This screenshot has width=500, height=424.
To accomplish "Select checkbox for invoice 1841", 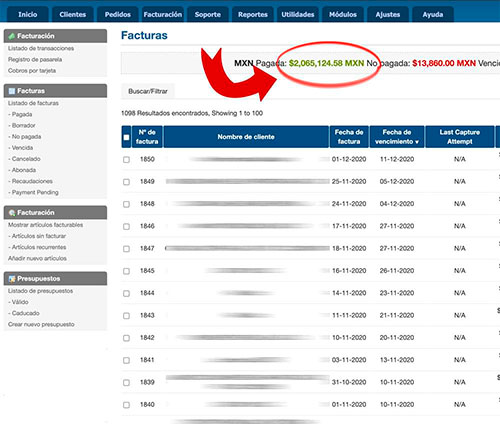I will 126,360.
